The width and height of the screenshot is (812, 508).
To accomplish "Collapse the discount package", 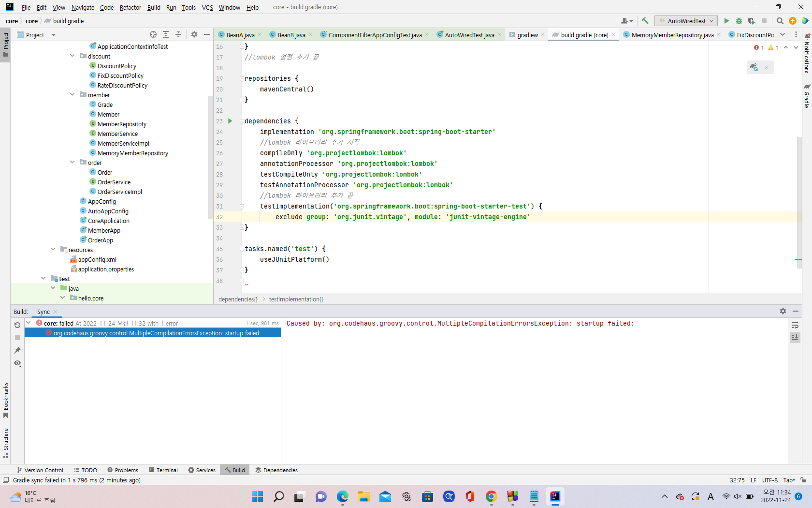I will click(x=72, y=56).
